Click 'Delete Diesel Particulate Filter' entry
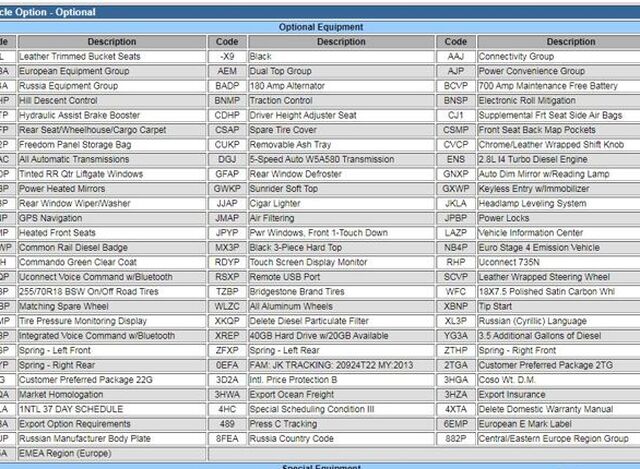The image size is (640, 469). (x=341, y=321)
